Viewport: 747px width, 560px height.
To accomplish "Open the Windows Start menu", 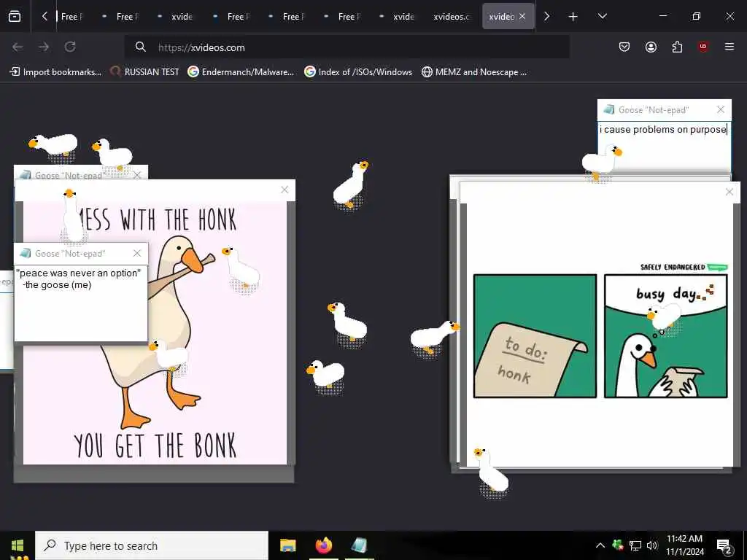I will pos(18,545).
